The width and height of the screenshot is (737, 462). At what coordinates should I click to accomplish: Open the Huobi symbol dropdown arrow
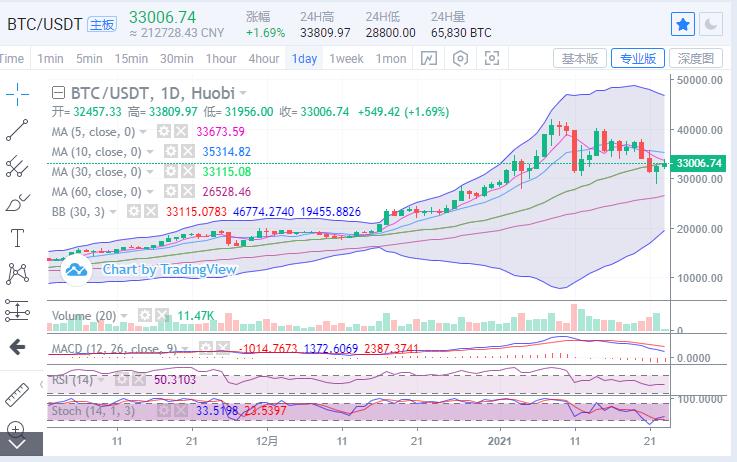click(x=243, y=93)
